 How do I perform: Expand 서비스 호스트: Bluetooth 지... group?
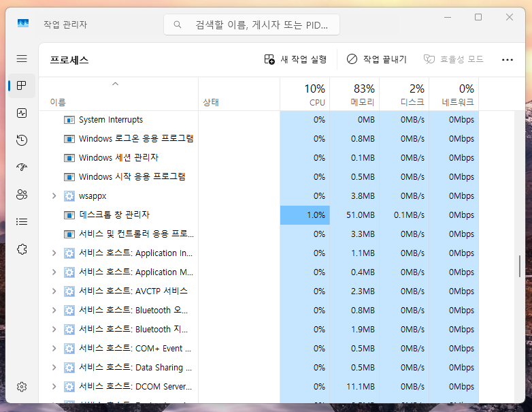pyautogui.click(x=54, y=329)
